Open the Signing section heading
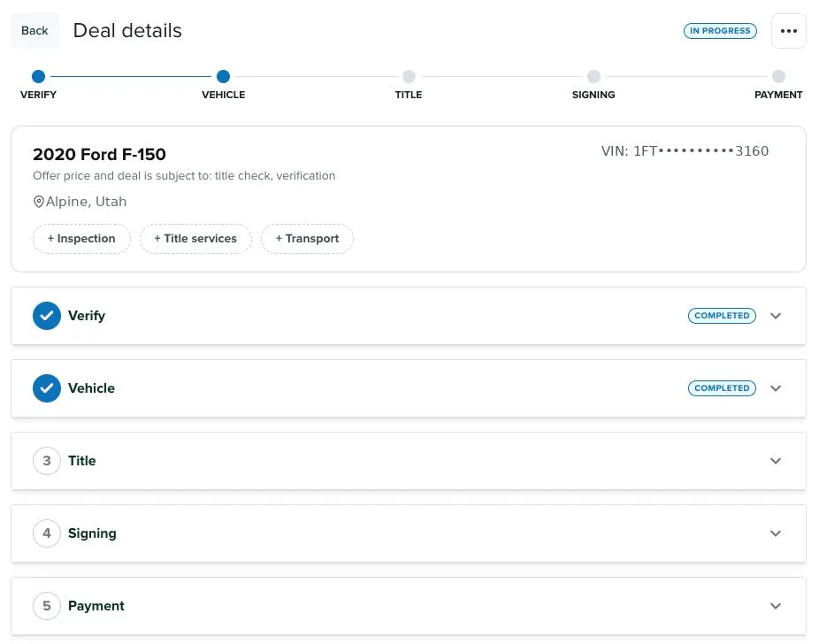Image resolution: width=819 pixels, height=644 pixels. click(x=92, y=533)
